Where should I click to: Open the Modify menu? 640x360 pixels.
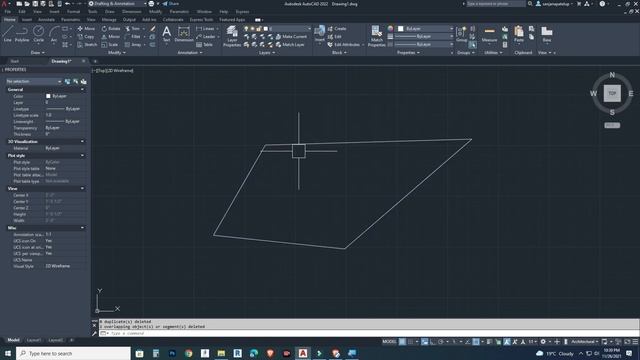click(x=156, y=12)
